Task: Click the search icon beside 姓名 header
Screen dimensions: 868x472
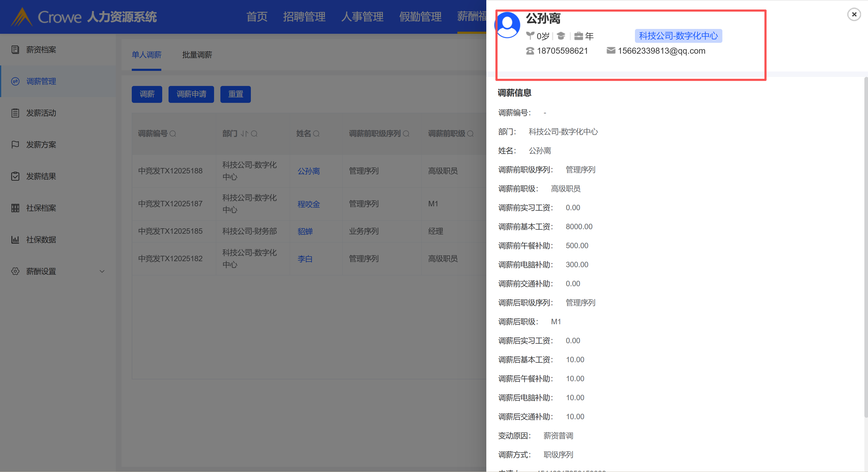Action: tap(316, 134)
